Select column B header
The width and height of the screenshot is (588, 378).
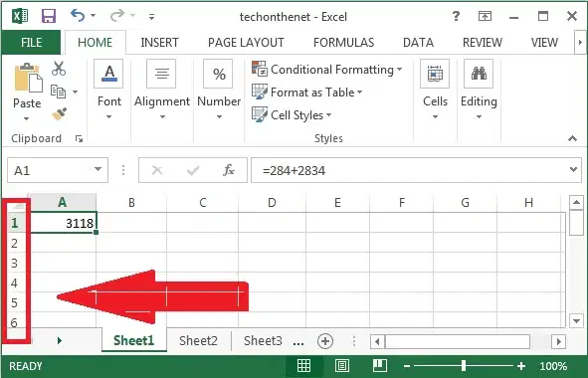tap(131, 203)
